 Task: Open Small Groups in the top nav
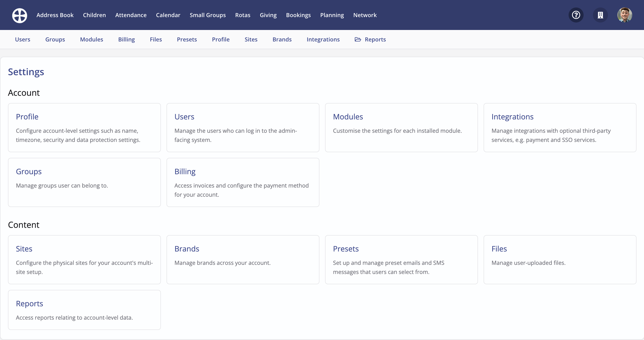point(207,15)
